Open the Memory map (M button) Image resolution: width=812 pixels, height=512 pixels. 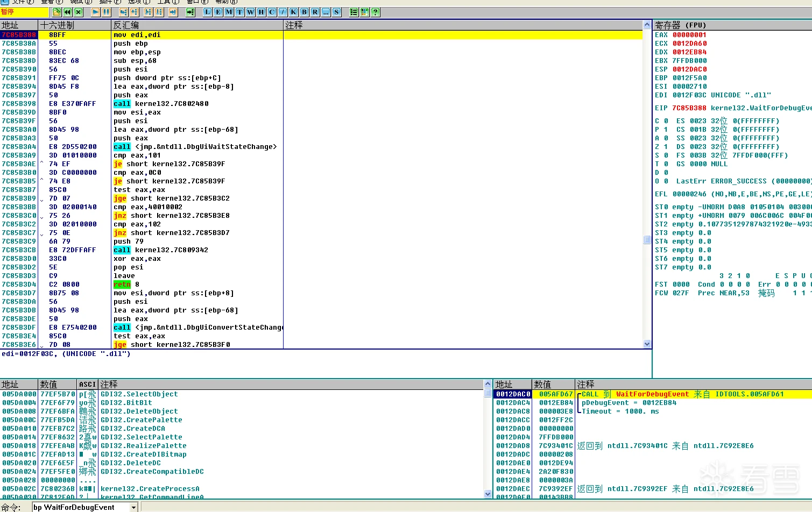coord(229,12)
